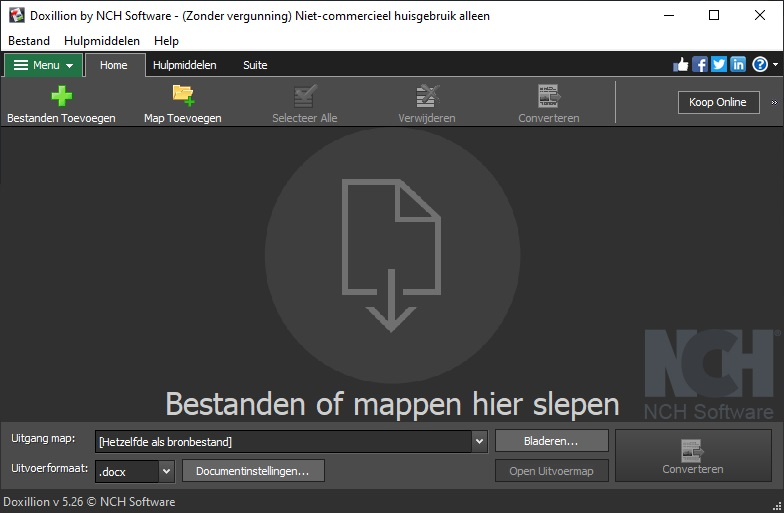Close the Doxillion window
The height and width of the screenshot is (513, 784).
point(760,15)
